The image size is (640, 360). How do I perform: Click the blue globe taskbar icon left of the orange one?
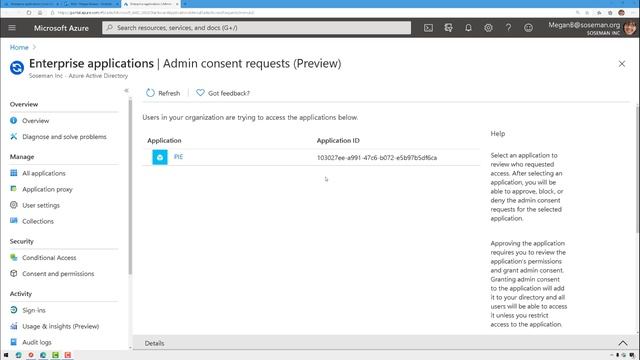[x=18, y=355]
